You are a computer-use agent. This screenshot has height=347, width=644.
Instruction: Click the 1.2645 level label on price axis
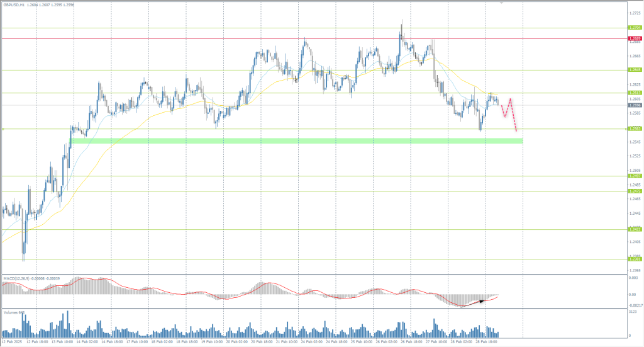coord(634,70)
